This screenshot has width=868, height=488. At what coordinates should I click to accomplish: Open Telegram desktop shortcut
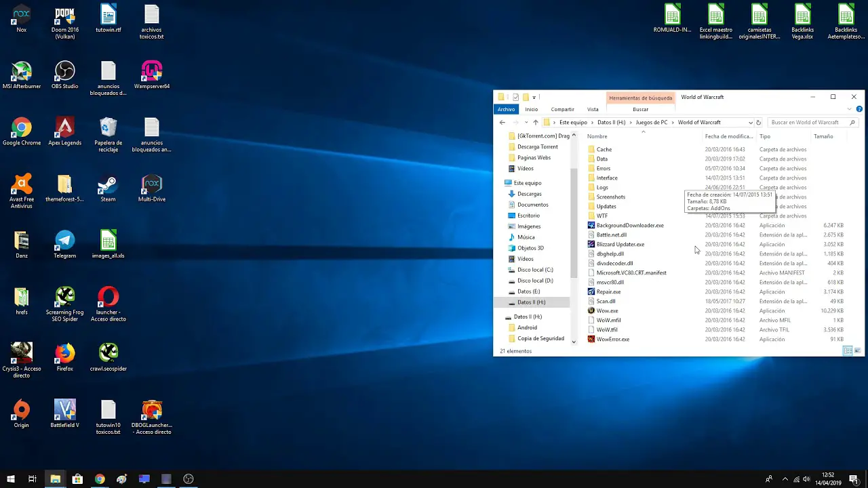64,245
